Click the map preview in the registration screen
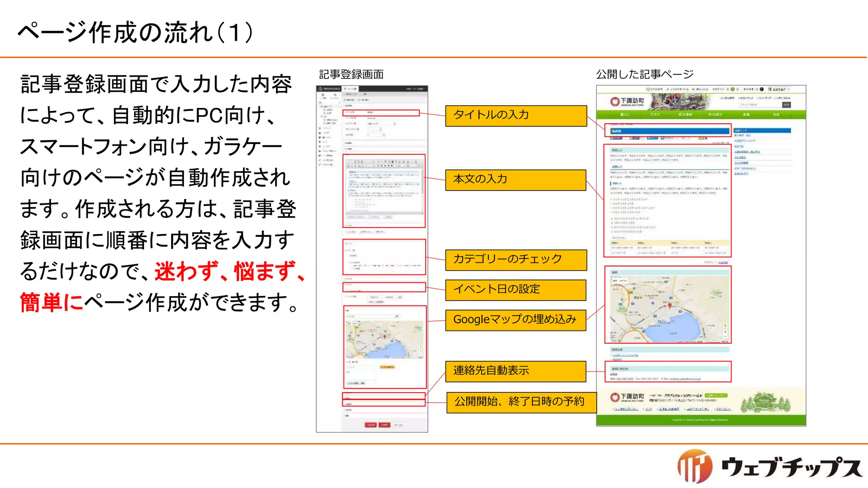 384,339
